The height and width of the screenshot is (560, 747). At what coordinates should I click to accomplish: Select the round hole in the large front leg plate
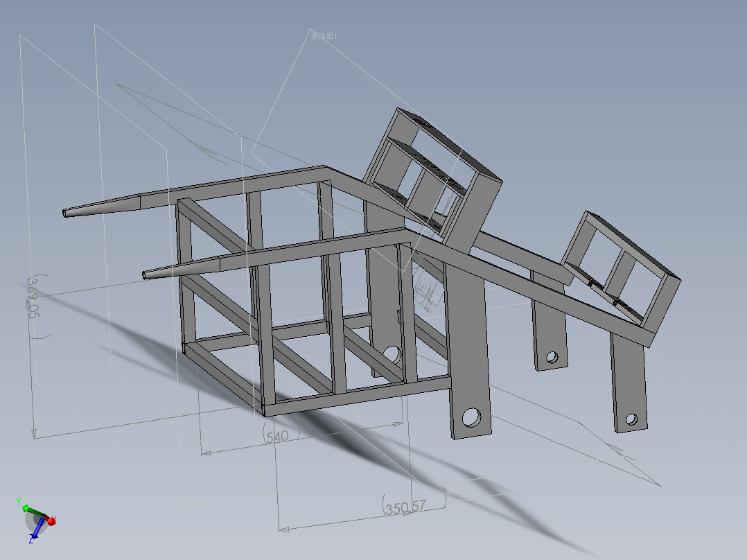click(471, 417)
